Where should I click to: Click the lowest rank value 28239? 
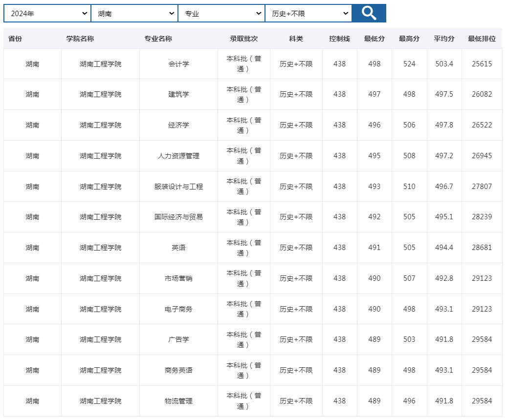click(x=482, y=217)
